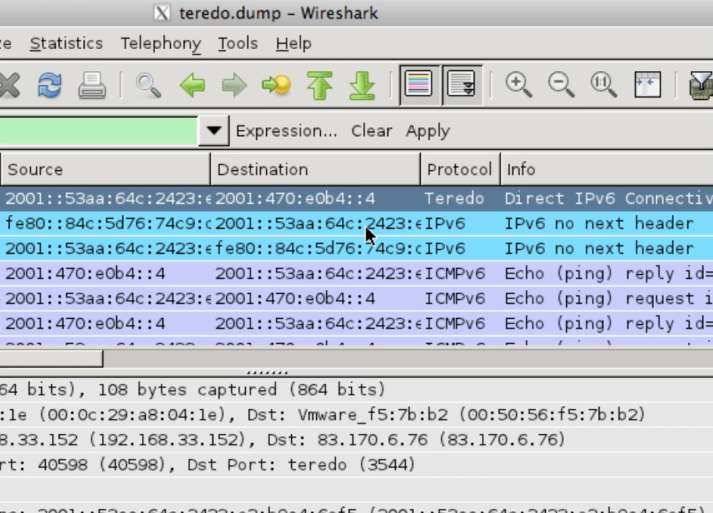Sort by the Info column header
Screen dimensions: 713x513
(x=607, y=170)
